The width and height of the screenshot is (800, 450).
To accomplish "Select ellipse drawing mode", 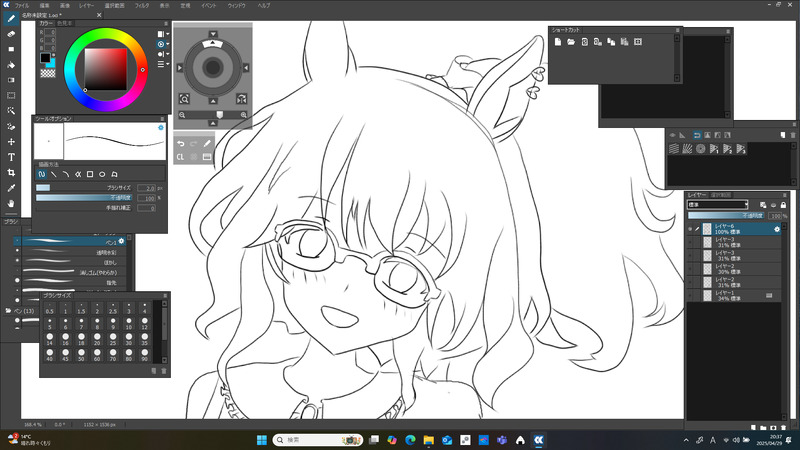I will (x=102, y=174).
